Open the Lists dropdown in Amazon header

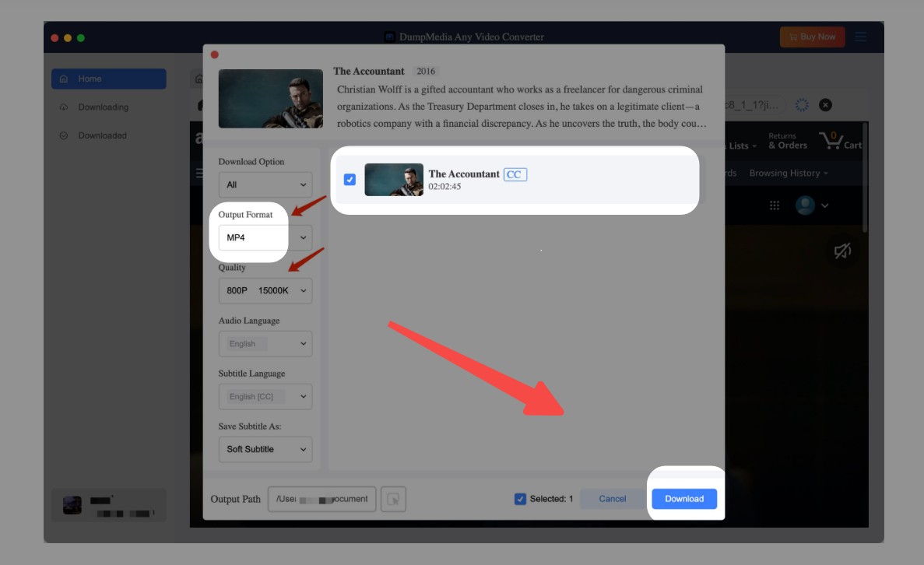click(742, 146)
